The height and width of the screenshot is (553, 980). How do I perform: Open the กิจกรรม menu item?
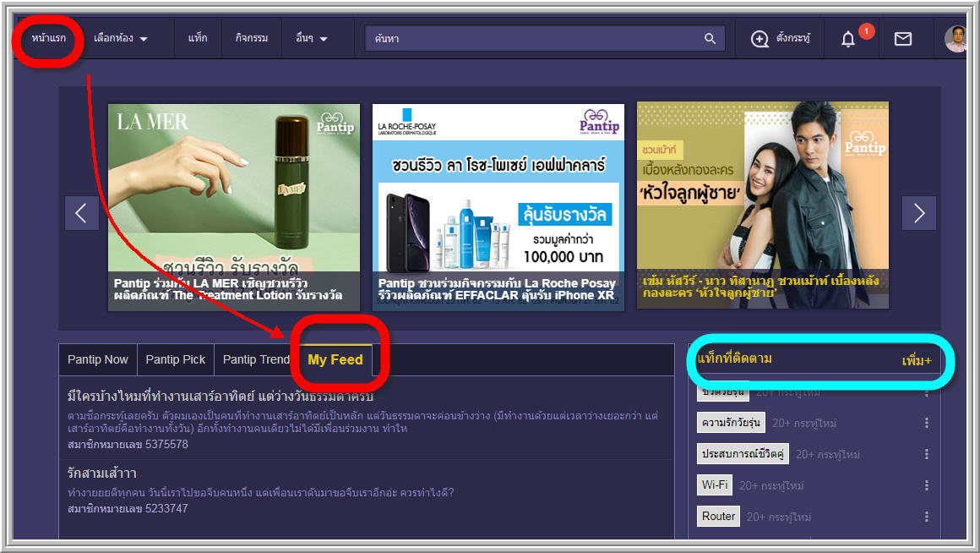click(251, 38)
